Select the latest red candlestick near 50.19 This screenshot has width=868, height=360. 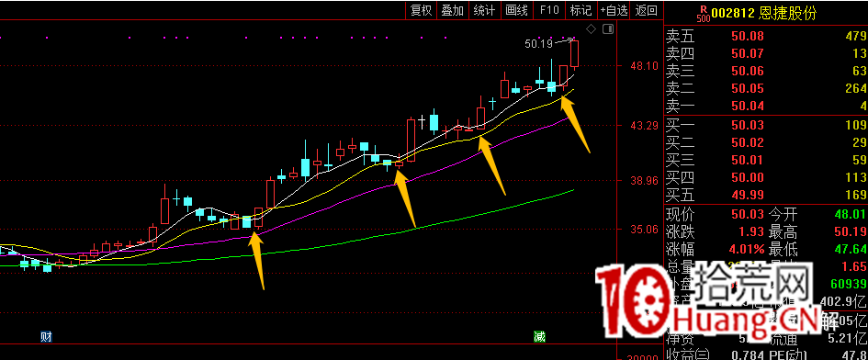click(575, 53)
